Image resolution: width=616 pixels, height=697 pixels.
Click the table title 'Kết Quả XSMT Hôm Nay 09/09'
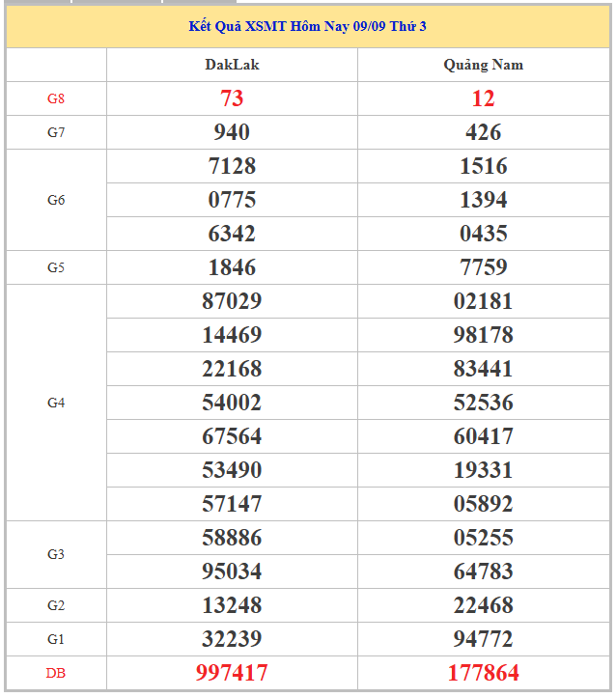[x=307, y=26]
